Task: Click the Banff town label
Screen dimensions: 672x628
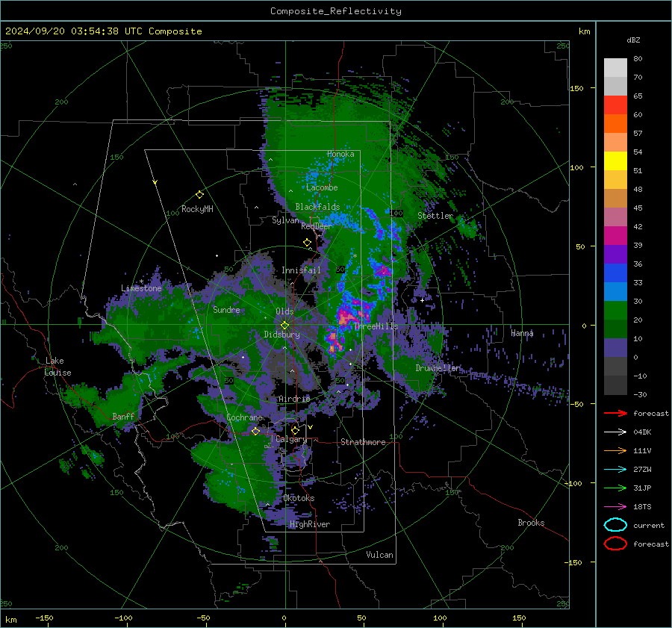Action: pos(123,417)
